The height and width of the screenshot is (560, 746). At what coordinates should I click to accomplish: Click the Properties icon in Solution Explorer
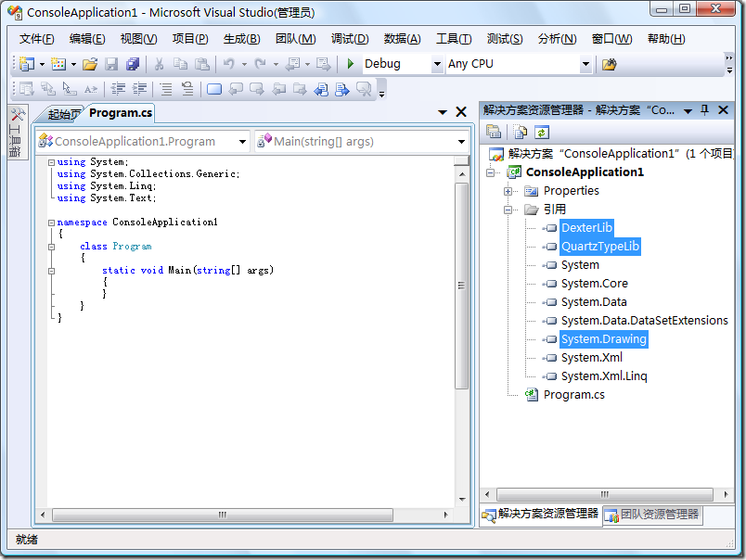(494, 132)
